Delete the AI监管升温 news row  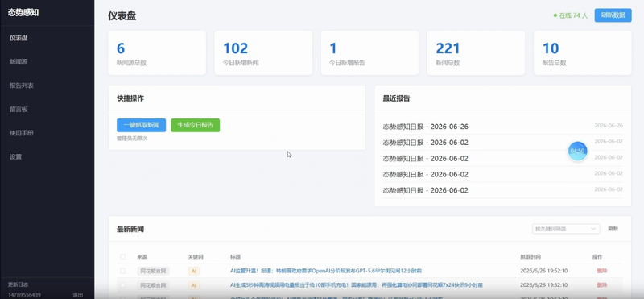point(601,271)
